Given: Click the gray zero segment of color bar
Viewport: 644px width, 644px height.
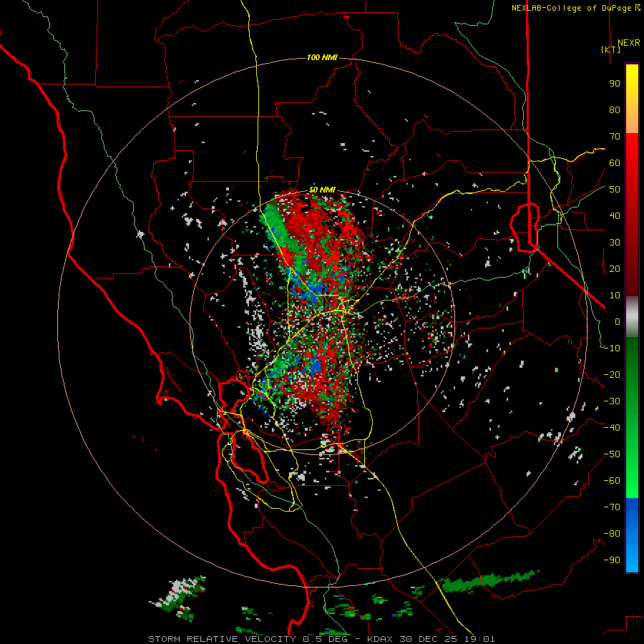Looking at the screenshot, I should point(632,317).
